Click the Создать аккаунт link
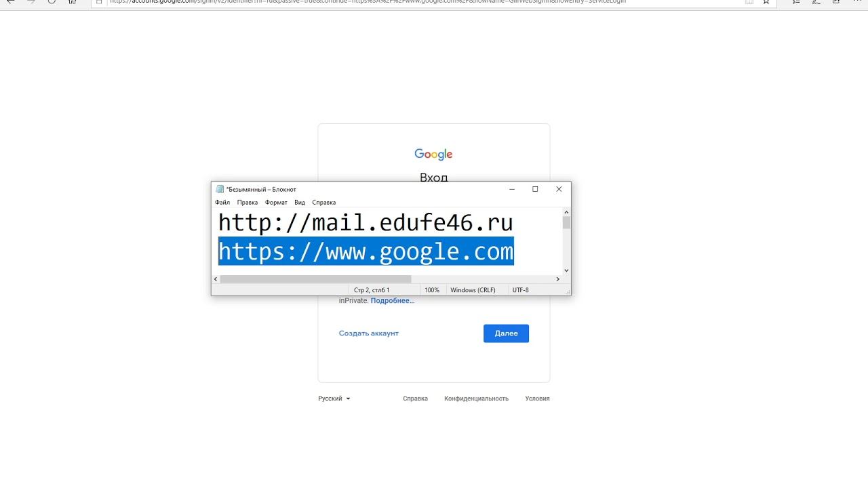The image size is (868, 488). (x=369, y=333)
